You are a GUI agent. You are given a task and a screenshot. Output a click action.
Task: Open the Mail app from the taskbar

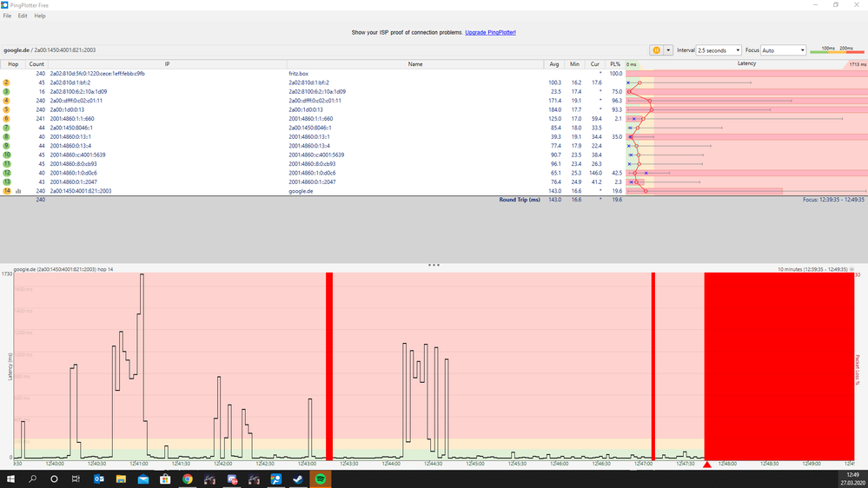(142, 479)
